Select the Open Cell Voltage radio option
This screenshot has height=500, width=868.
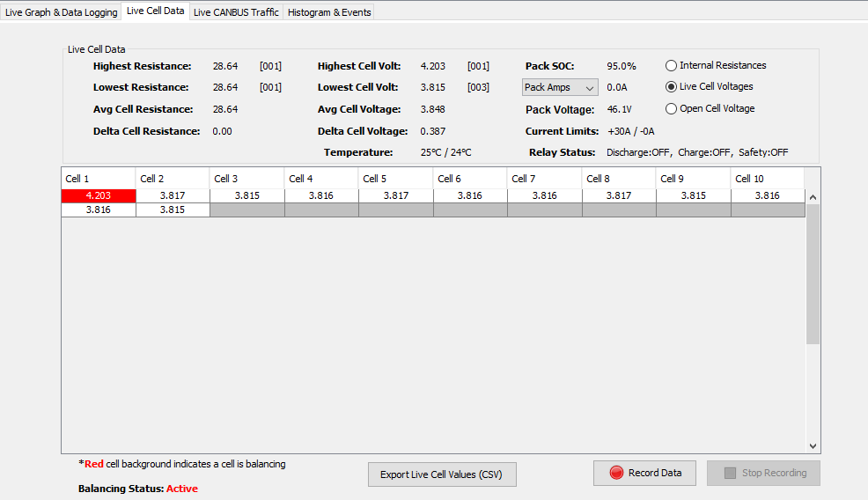click(x=672, y=109)
